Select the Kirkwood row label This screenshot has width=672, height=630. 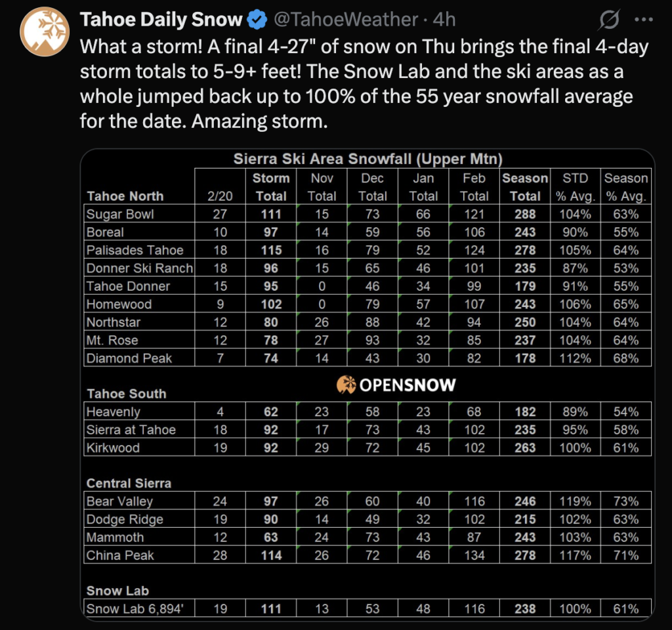click(112, 448)
